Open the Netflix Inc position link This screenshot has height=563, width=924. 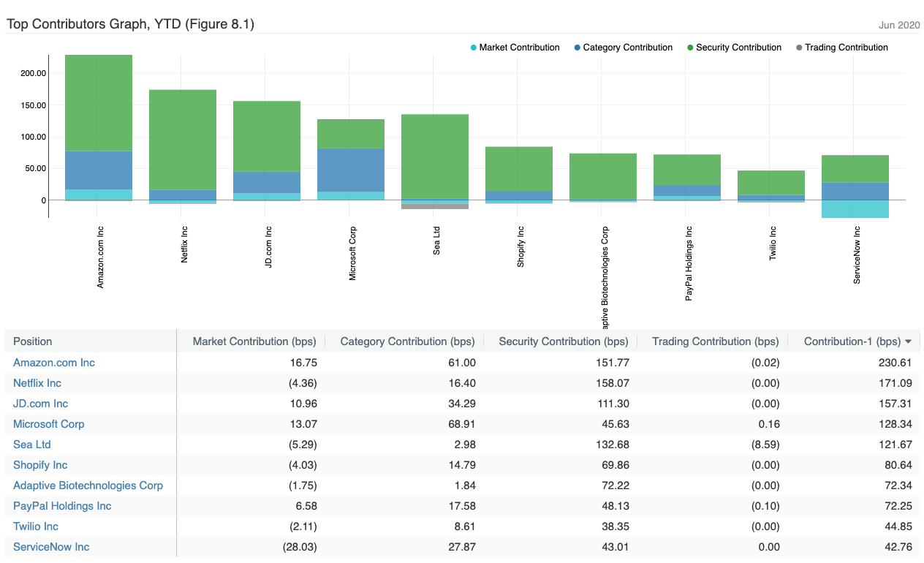click(37, 383)
